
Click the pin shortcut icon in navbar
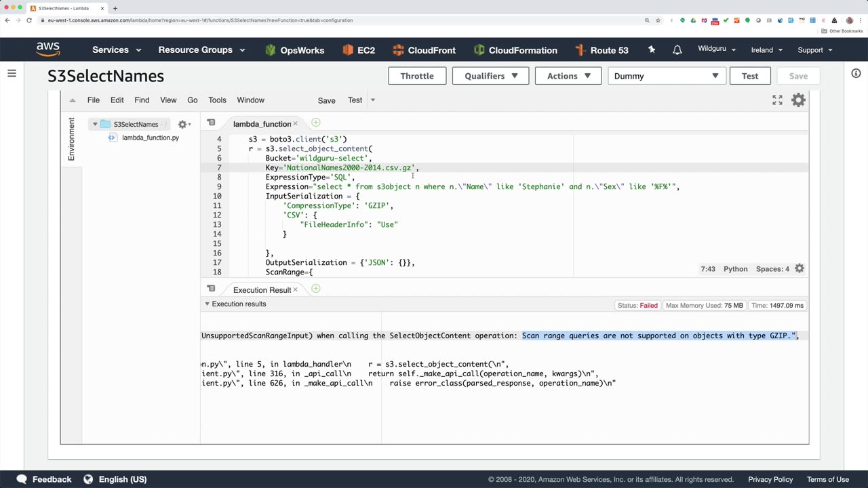pos(652,50)
